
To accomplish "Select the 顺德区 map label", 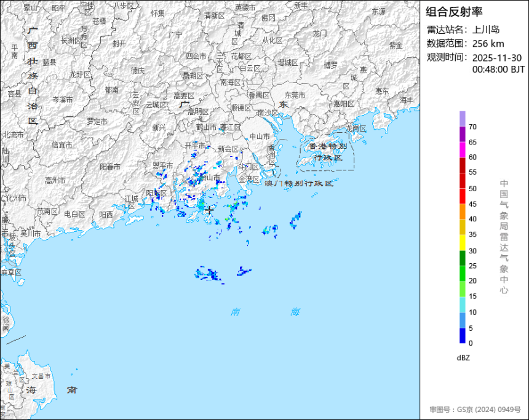I will pos(241,107).
